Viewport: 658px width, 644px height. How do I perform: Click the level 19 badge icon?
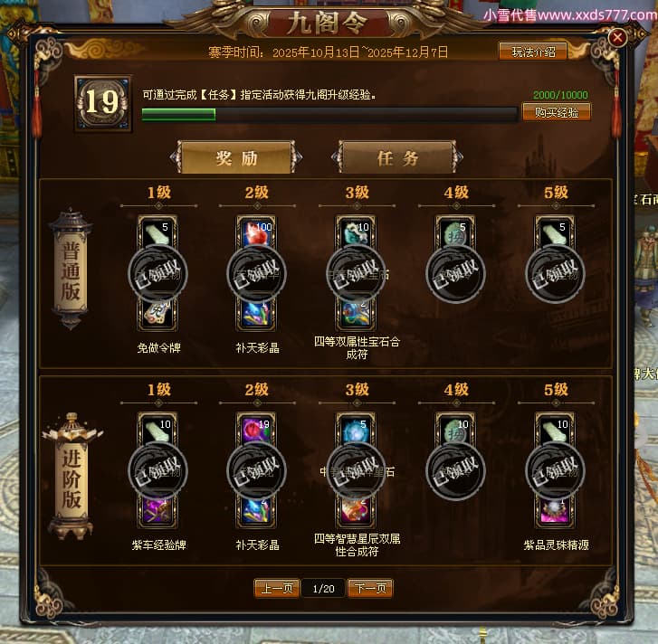point(103,103)
